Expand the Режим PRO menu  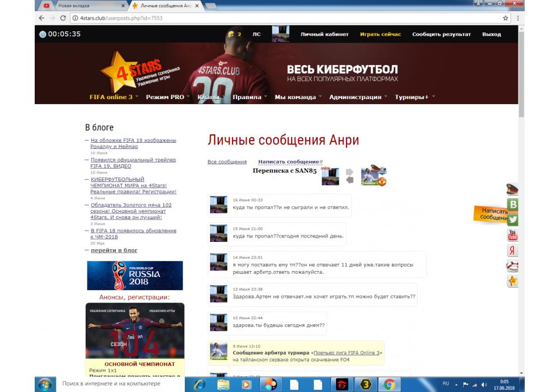(x=167, y=97)
